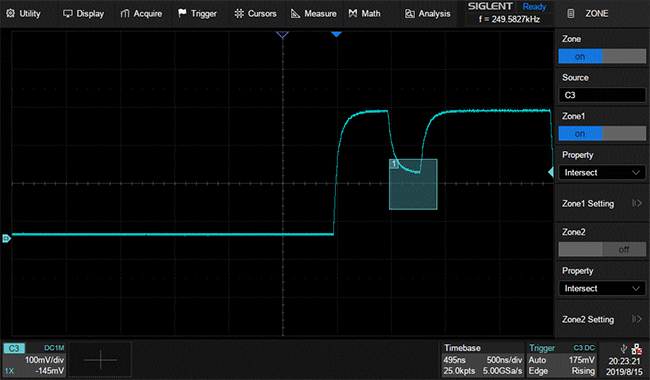Toggle the main Zone on switch
This screenshot has height=380, width=650.
tap(602, 56)
